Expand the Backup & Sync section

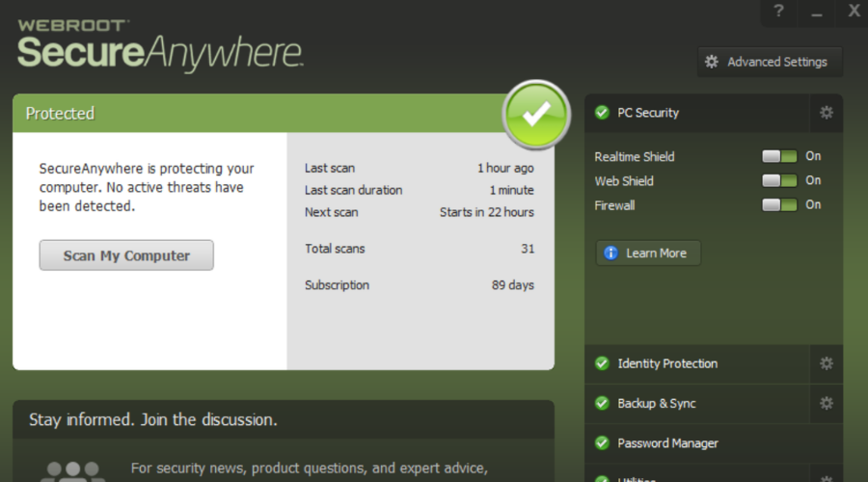(697, 403)
